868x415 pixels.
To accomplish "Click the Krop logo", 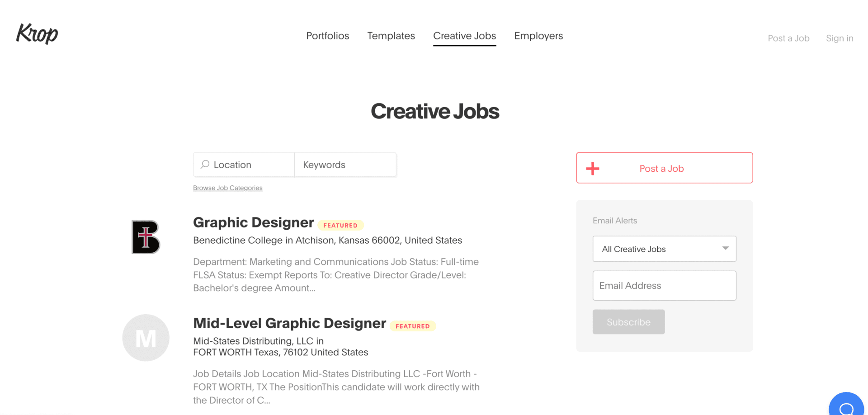I will click(x=37, y=34).
